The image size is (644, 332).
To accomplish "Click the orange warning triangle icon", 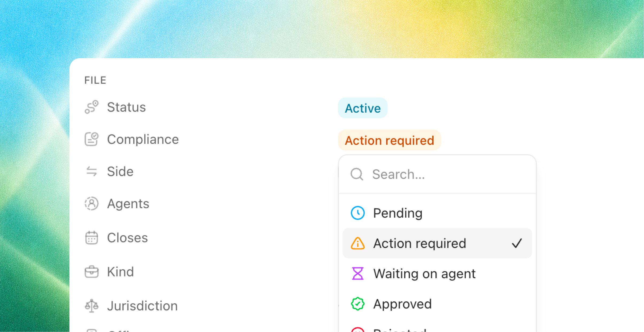I will point(358,243).
